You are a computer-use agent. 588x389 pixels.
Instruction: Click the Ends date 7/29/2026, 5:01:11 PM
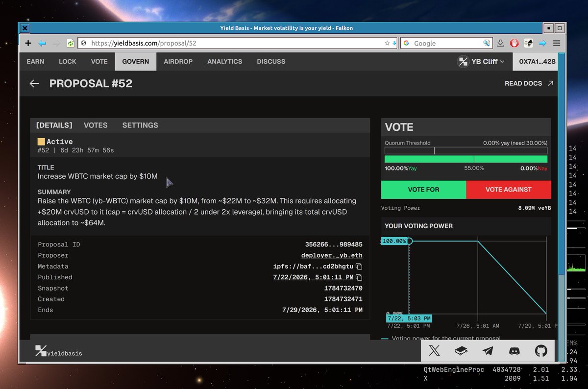pos(322,310)
